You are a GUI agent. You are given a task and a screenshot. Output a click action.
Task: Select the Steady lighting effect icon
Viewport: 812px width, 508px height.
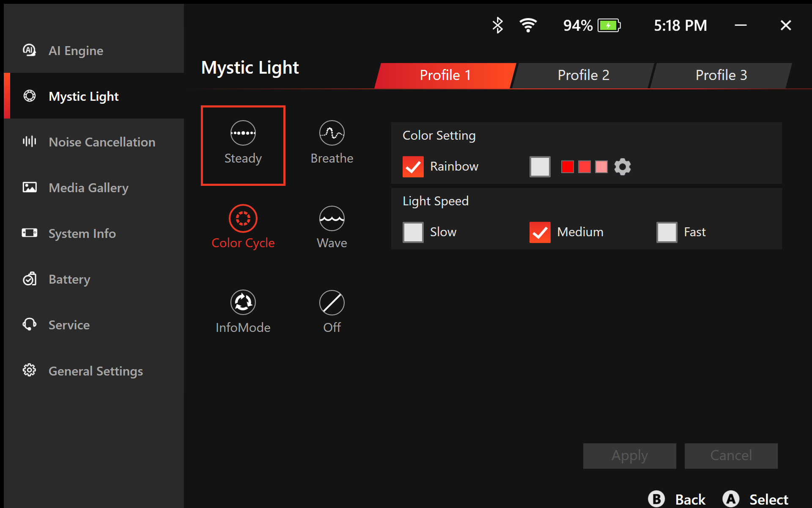[243, 133]
